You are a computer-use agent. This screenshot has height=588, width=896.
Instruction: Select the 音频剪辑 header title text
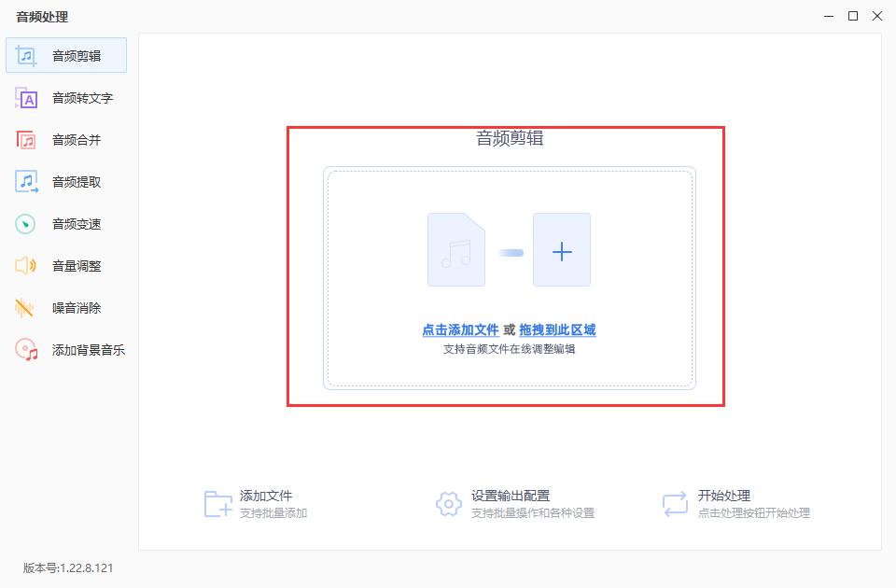pos(508,137)
